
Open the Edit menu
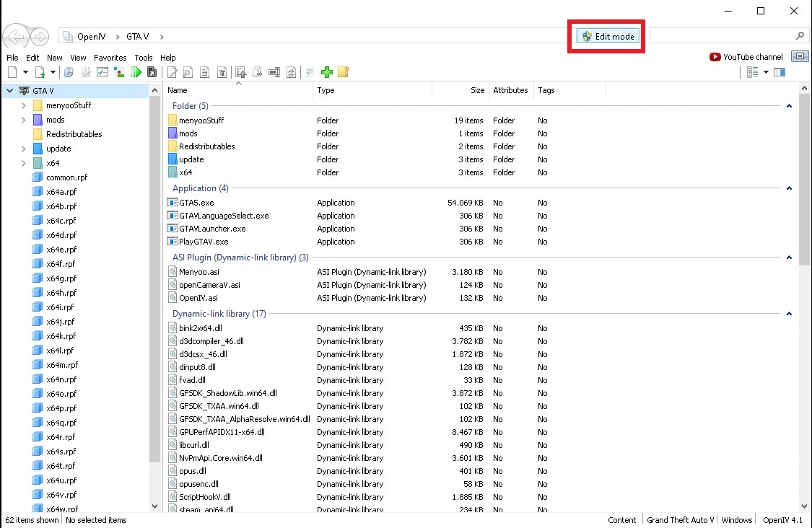(x=32, y=58)
